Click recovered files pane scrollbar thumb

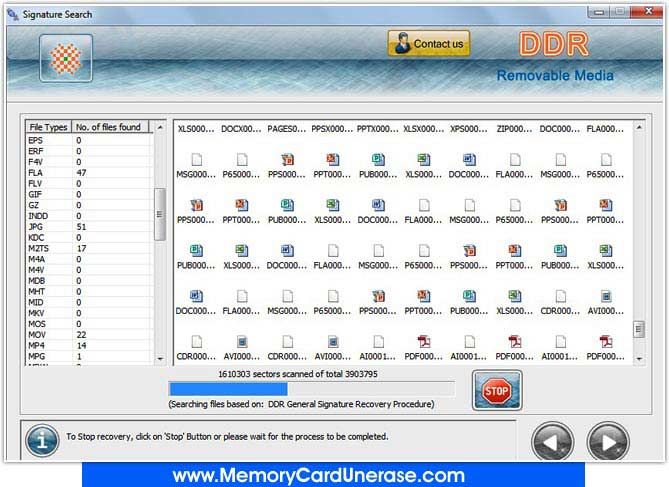click(x=639, y=329)
